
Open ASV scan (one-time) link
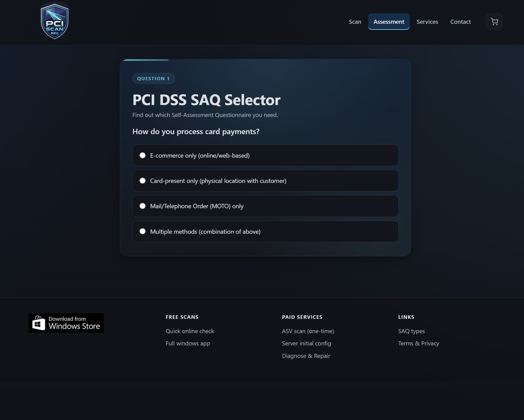point(308,331)
